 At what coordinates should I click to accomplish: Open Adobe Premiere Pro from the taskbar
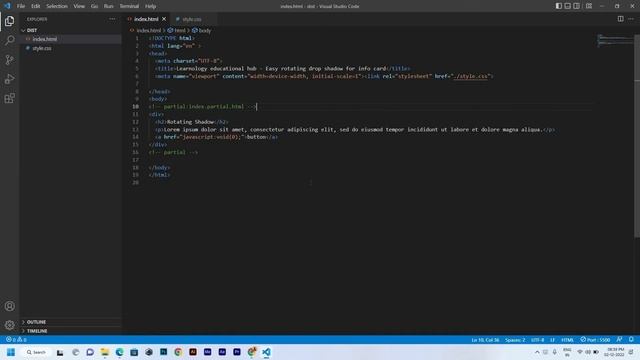pyautogui.click(x=237, y=352)
